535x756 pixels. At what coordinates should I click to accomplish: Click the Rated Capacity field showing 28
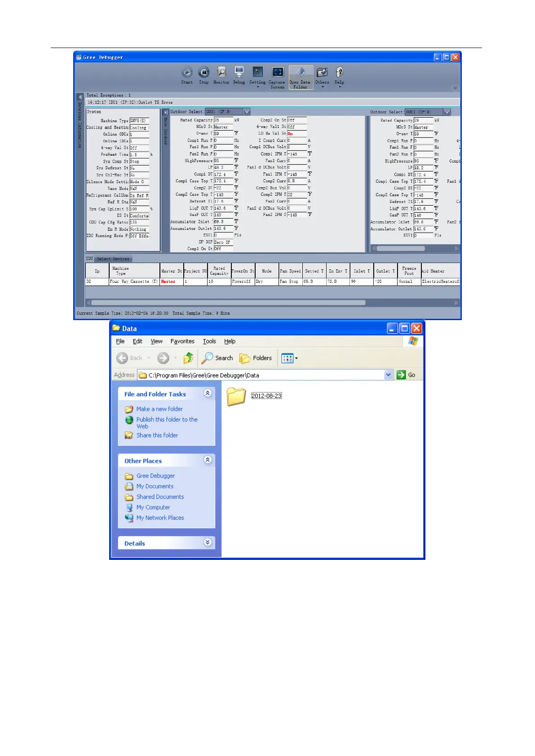coord(223,120)
